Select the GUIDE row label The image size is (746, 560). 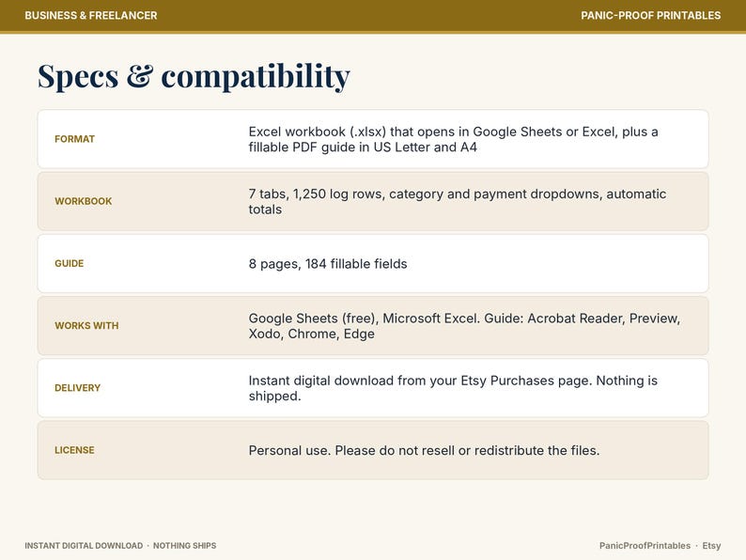coord(69,264)
